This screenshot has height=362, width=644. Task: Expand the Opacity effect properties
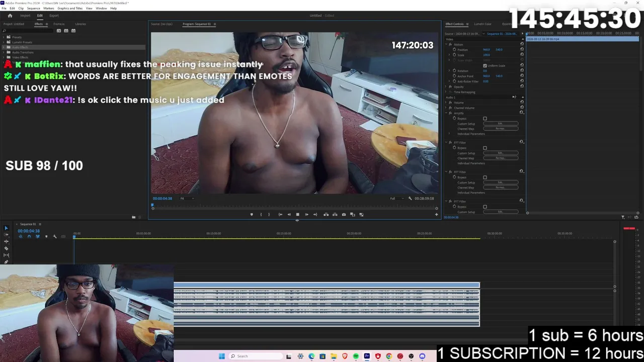point(446,87)
